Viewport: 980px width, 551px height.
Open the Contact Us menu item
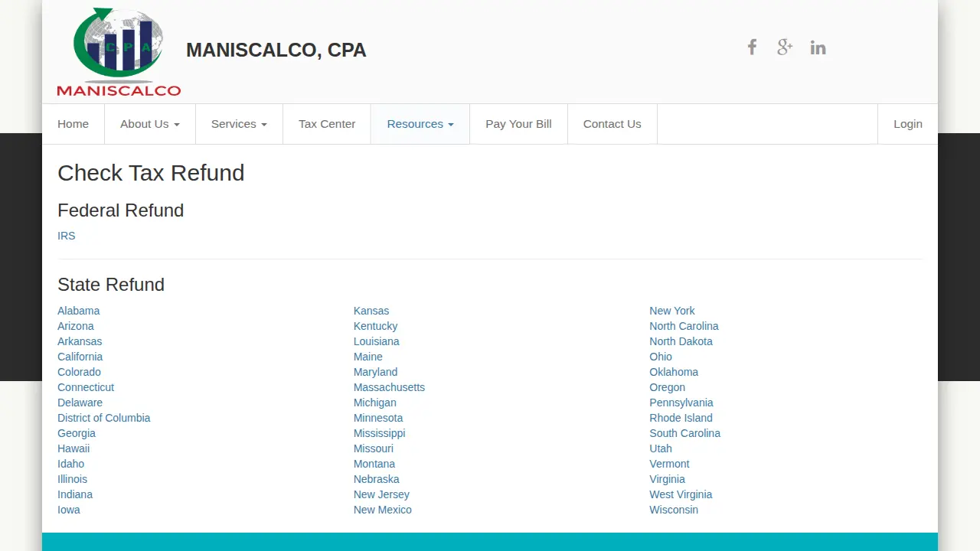(x=612, y=124)
